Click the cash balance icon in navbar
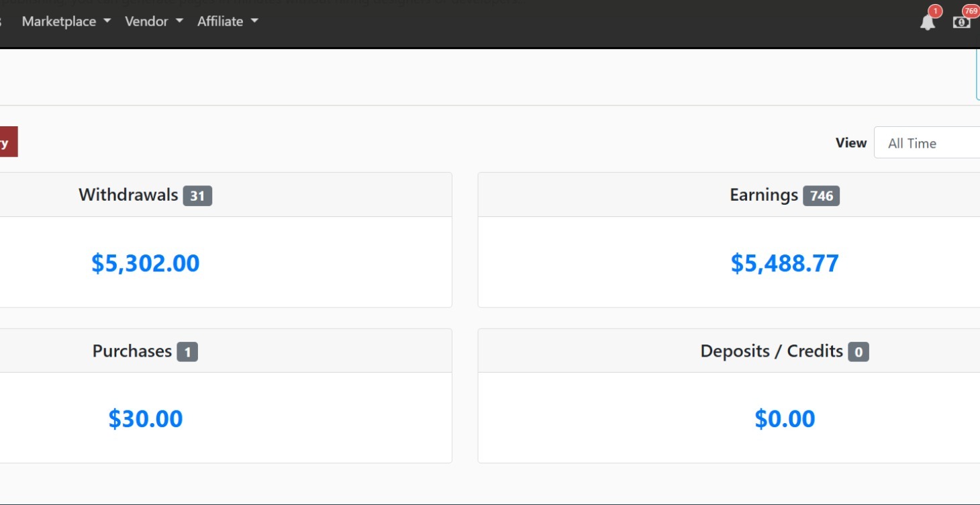The height and width of the screenshot is (505, 980). click(x=961, y=21)
